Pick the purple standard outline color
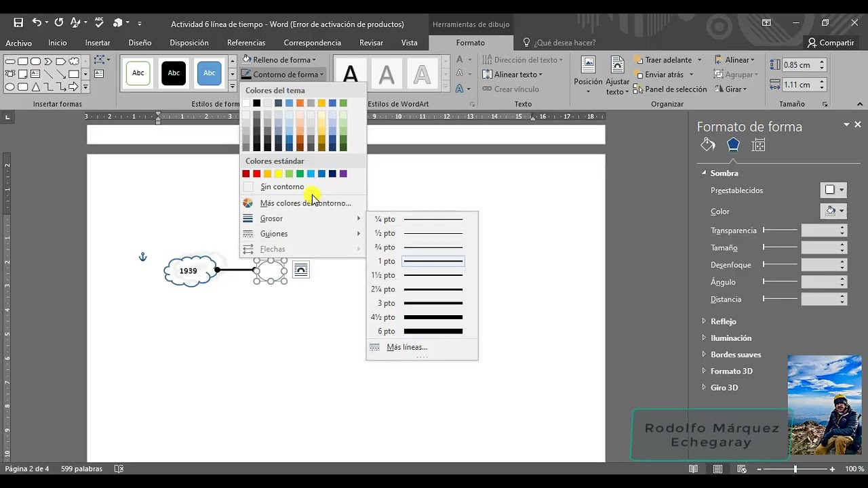Viewport: 868px width, 488px height. (343, 174)
